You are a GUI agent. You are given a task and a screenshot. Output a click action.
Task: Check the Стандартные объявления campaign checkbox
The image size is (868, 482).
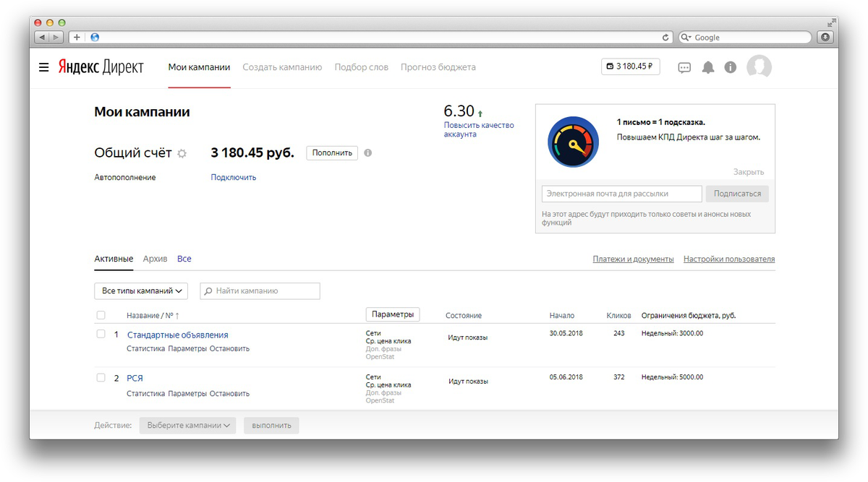pyautogui.click(x=101, y=335)
